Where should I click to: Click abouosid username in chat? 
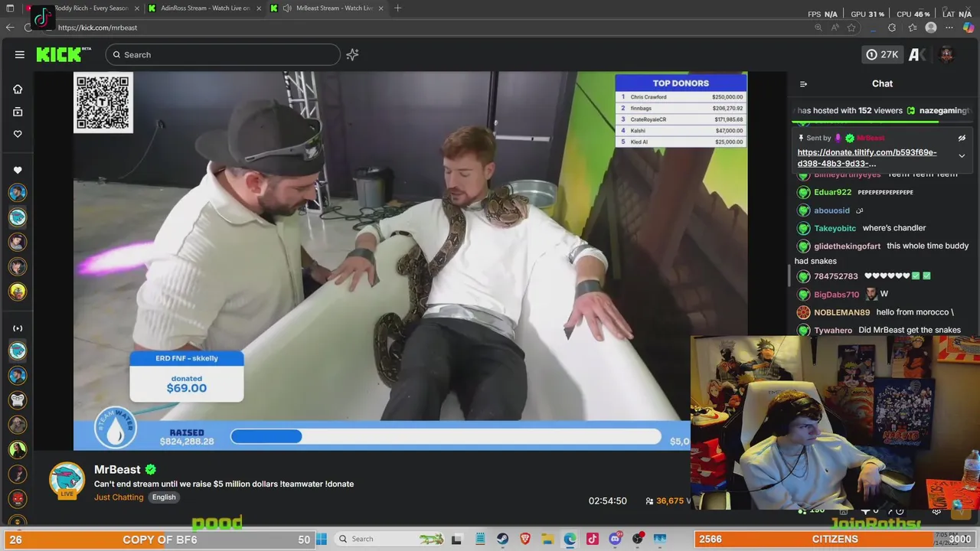[831, 210]
